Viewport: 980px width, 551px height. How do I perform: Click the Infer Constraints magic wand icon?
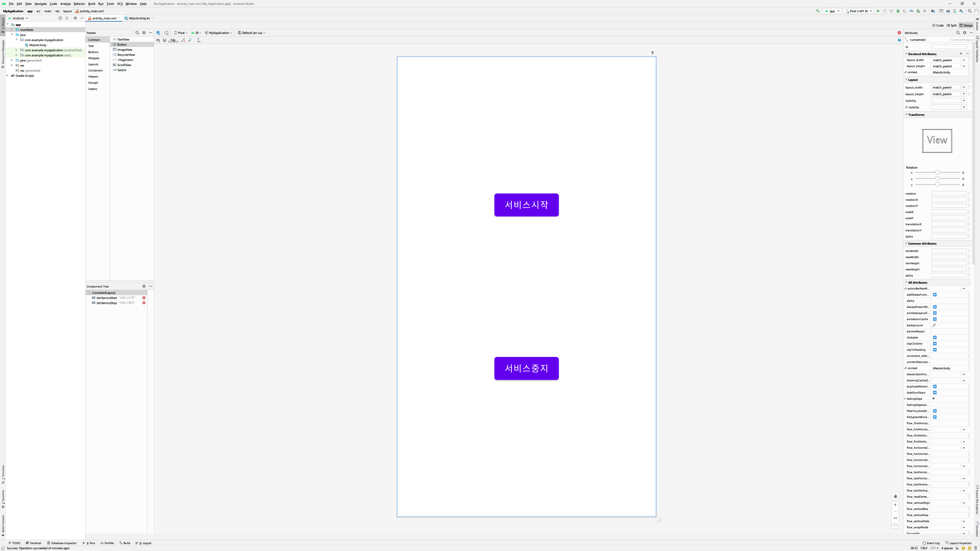click(x=190, y=40)
